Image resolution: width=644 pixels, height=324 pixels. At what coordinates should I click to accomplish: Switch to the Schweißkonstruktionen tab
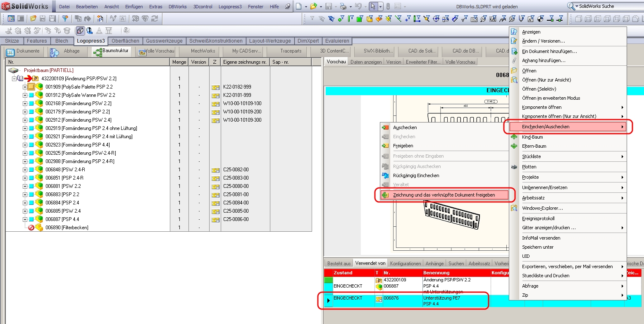coord(216,41)
